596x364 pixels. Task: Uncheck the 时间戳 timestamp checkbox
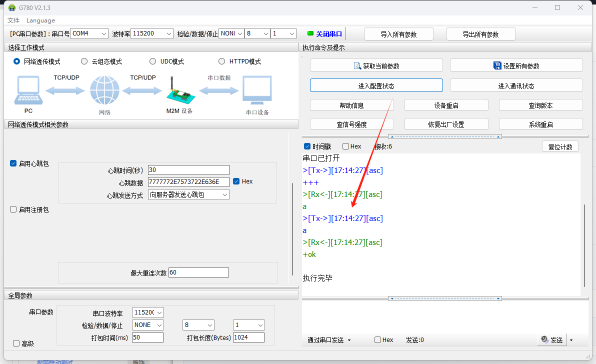[307, 146]
